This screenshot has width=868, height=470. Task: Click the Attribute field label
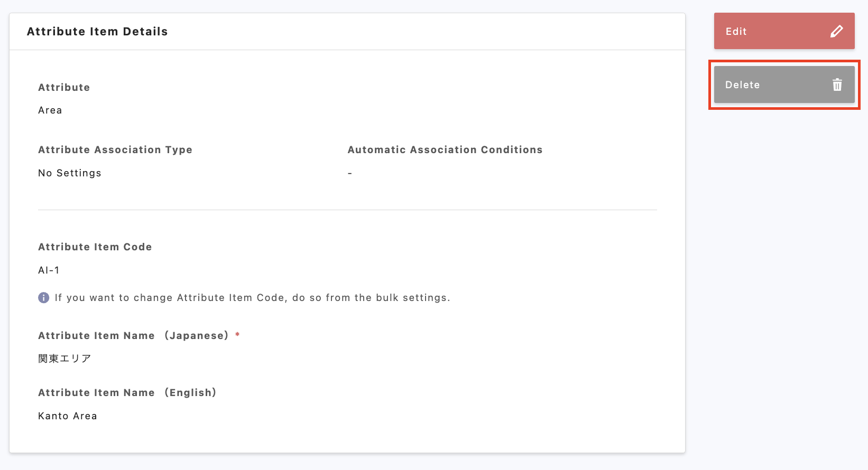pyautogui.click(x=64, y=88)
